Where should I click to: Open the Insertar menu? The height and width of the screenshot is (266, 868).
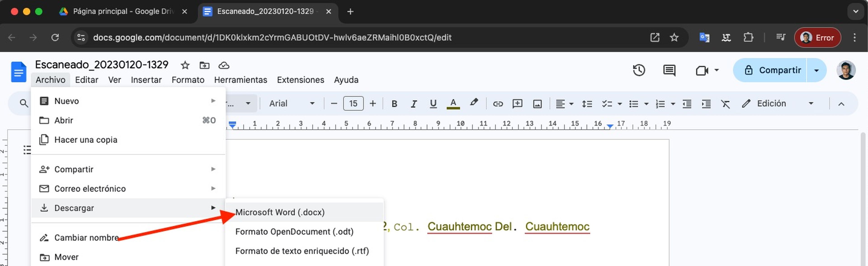click(x=146, y=80)
